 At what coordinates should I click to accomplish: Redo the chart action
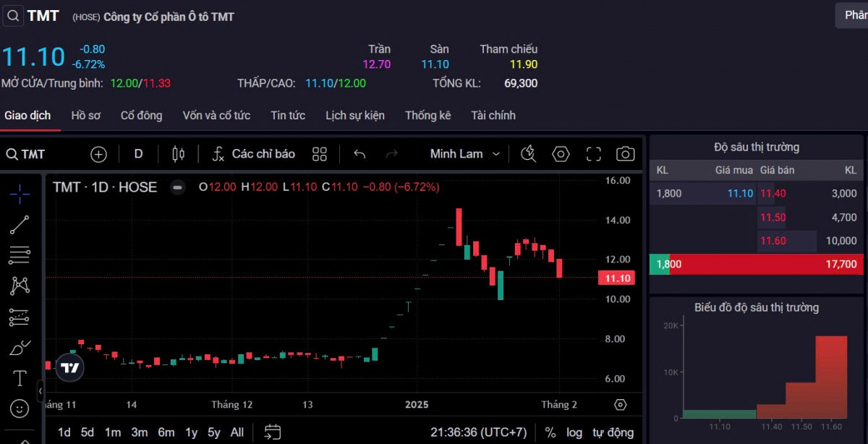[392, 154]
